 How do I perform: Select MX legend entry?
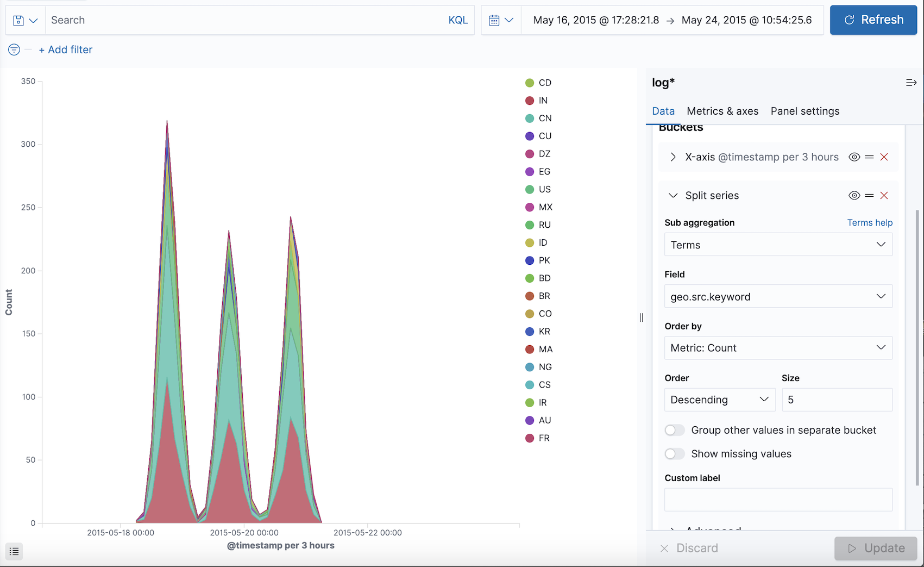pos(539,207)
